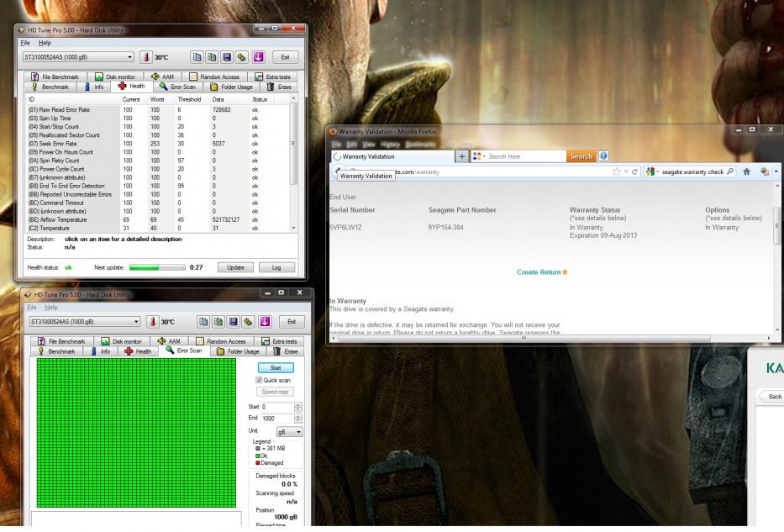The height and width of the screenshot is (532, 784).
Task: Switch to Folder Usage tab in Health window
Action: point(231,87)
